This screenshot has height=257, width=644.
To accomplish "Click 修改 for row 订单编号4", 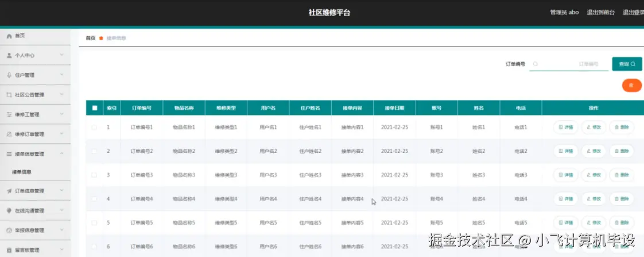I will [x=593, y=199].
